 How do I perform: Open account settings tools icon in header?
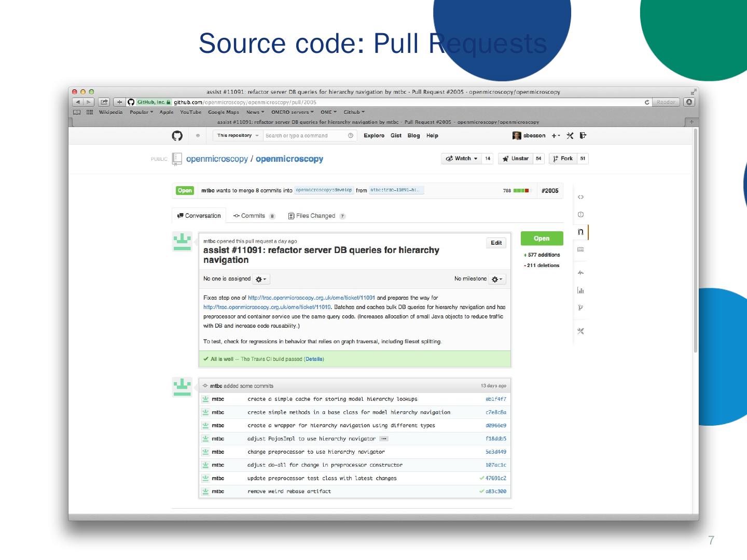(570, 136)
